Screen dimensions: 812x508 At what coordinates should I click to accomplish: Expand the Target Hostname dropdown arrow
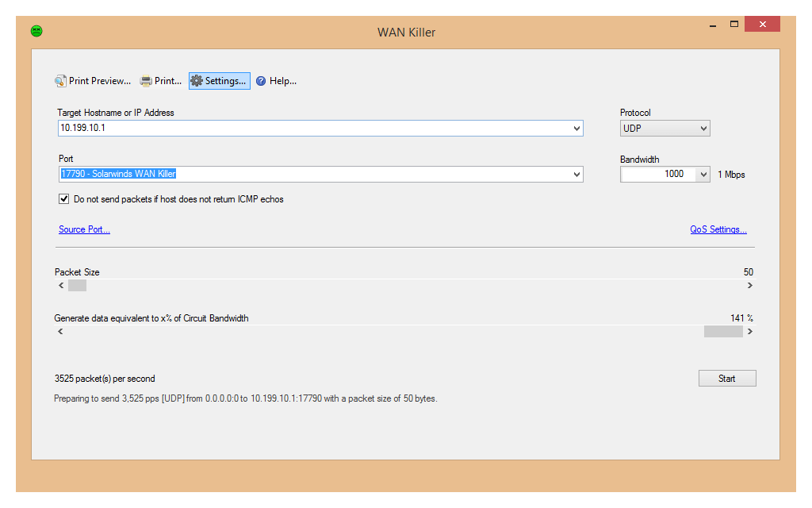tap(578, 128)
